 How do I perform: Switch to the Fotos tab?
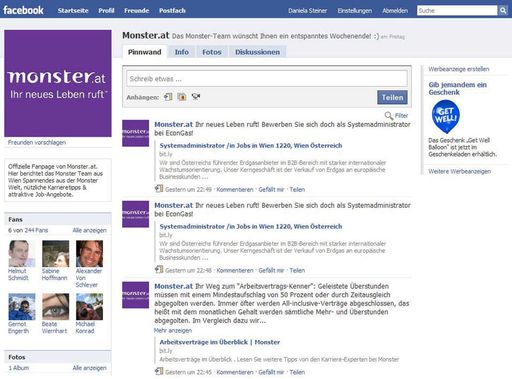click(x=212, y=52)
